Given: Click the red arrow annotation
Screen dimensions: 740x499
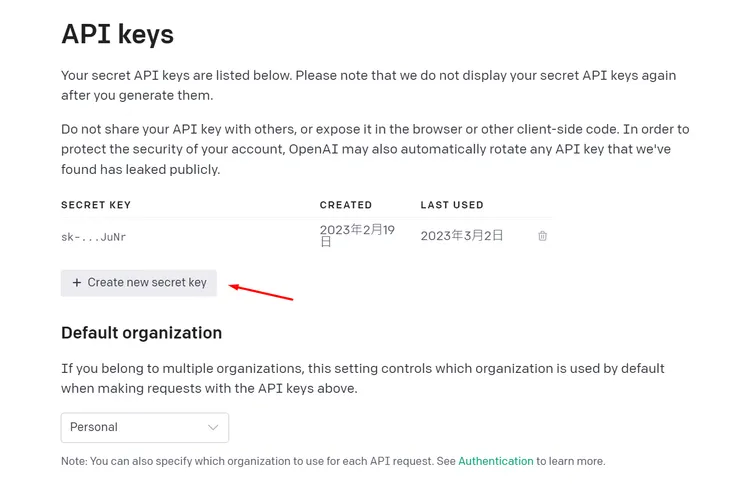Looking at the screenshot, I should (261, 291).
